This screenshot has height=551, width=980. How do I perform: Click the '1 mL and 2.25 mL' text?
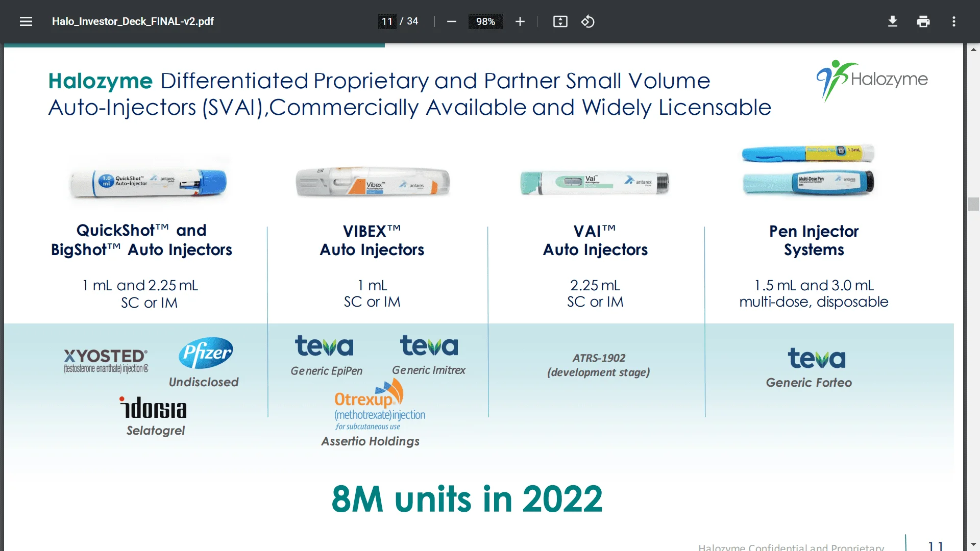click(x=140, y=285)
